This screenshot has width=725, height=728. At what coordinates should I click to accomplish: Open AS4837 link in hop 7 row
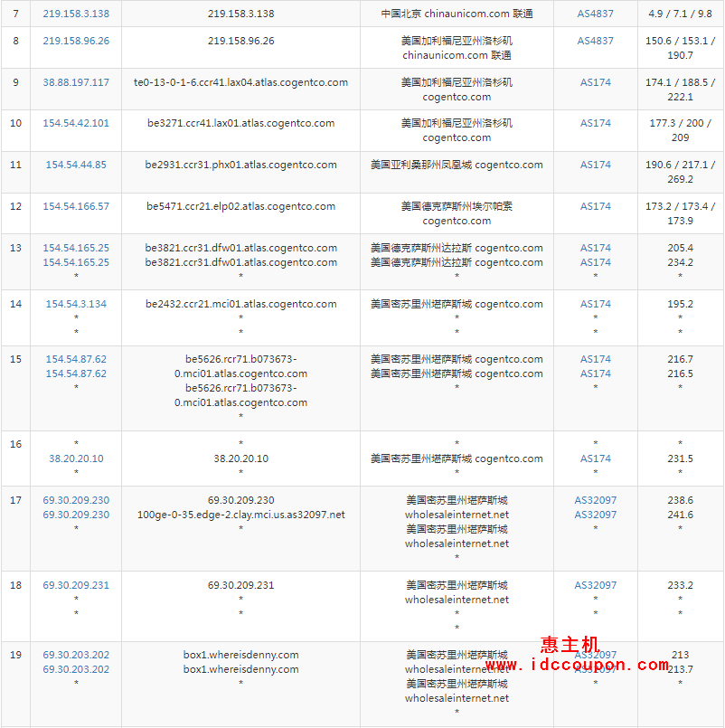[595, 14]
